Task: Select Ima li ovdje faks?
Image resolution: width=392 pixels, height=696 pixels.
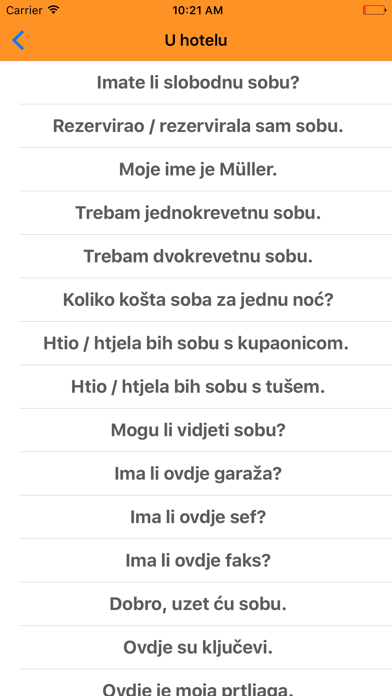Action: pos(196,561)
